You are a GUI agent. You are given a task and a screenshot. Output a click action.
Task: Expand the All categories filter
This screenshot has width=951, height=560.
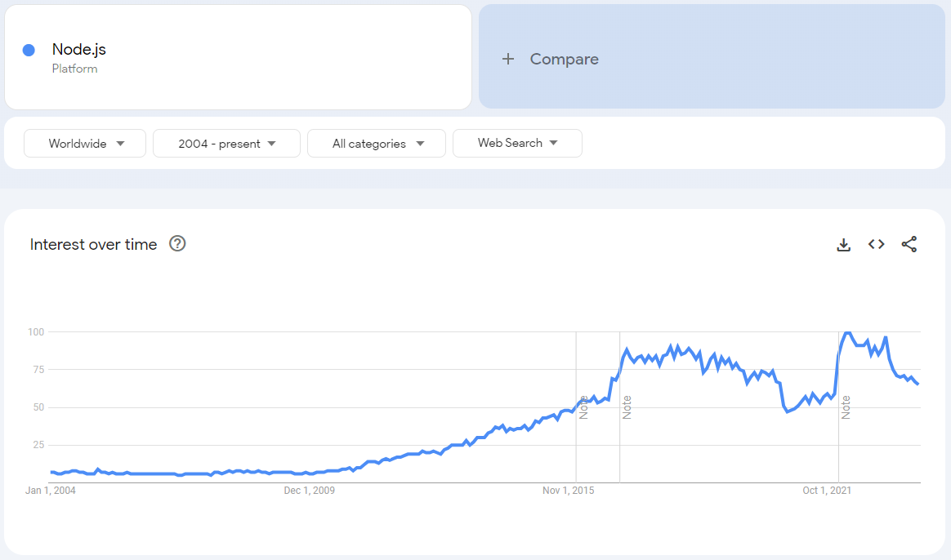tap(376, 143)
